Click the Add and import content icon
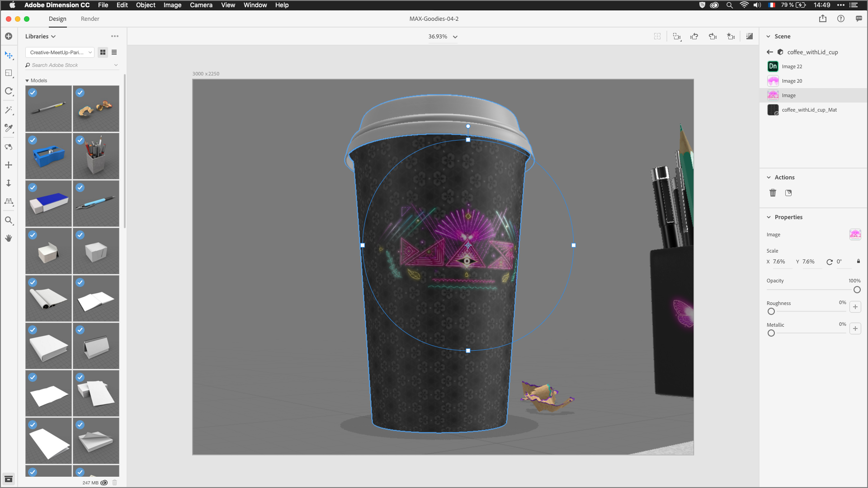Image resolution: width=868 pixels, height=488 pixels. [9, 36]
